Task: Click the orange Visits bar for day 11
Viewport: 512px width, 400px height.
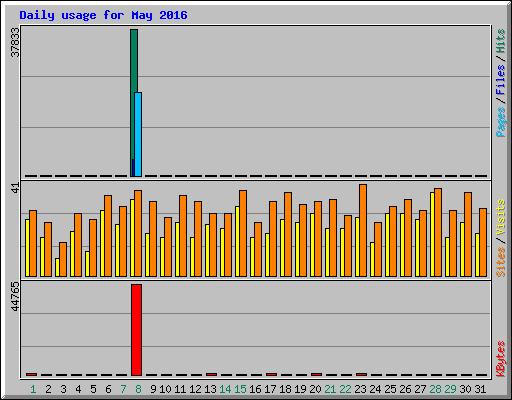Action: tap(183, 236)
